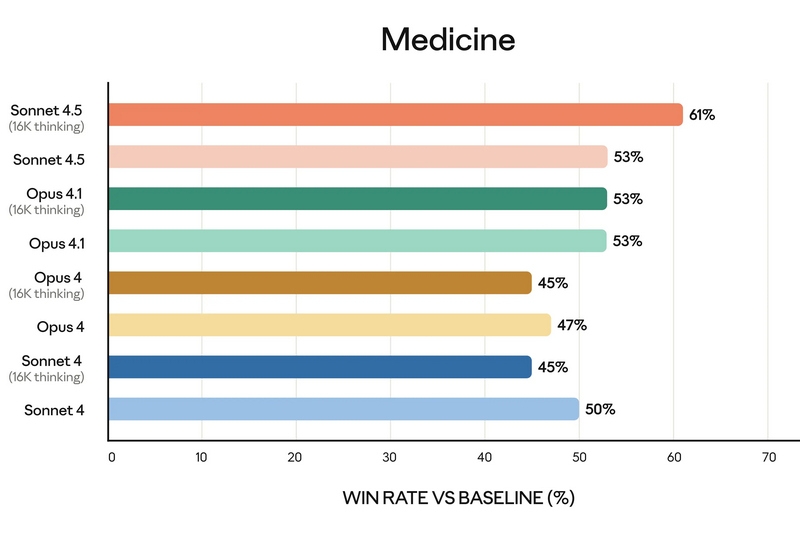Click the WIN RATE VS BASELINE axis title
Image resolution: width=800 pixels, height=548 pixels.
click(x=459, y=497)
